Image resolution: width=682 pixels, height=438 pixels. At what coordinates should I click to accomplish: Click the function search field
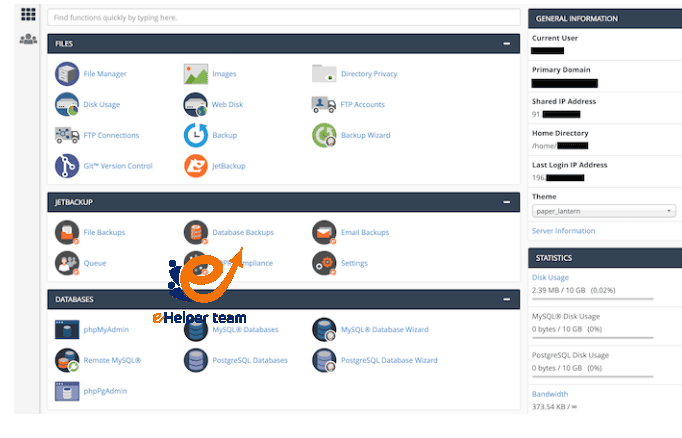pyautogui.click(x=284, y=17)
